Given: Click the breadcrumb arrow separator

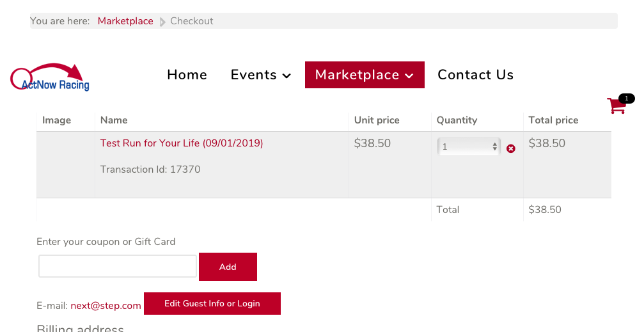Looking at the screenshot, I should coord(162,22).
